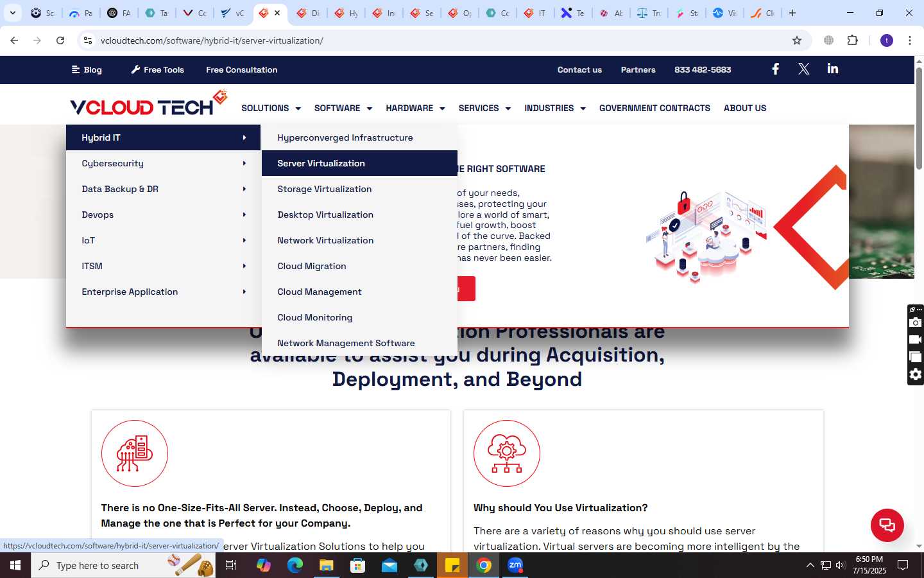
Task: Open the settings gear on side toolbar
Action: click(916, 374)
